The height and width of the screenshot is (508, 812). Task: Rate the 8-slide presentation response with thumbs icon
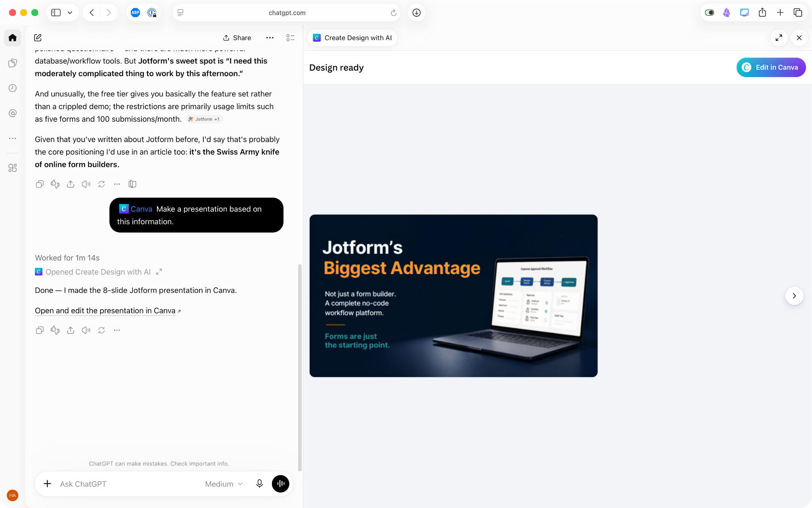click(55, 330)
